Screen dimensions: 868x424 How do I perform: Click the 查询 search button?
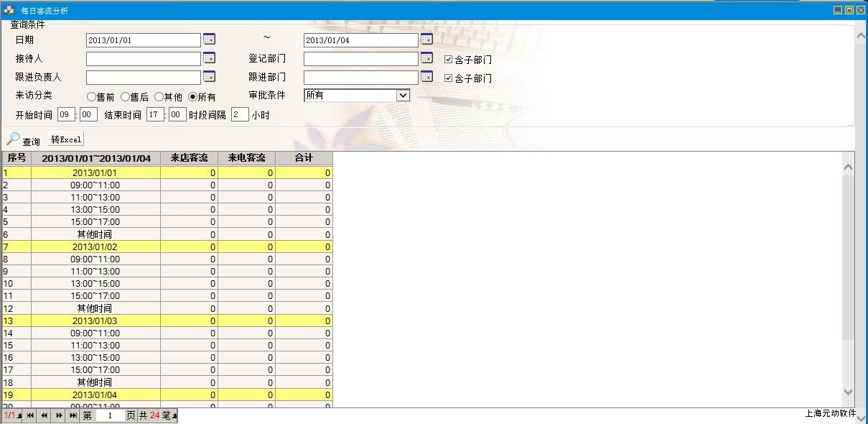tap(24, 140)
